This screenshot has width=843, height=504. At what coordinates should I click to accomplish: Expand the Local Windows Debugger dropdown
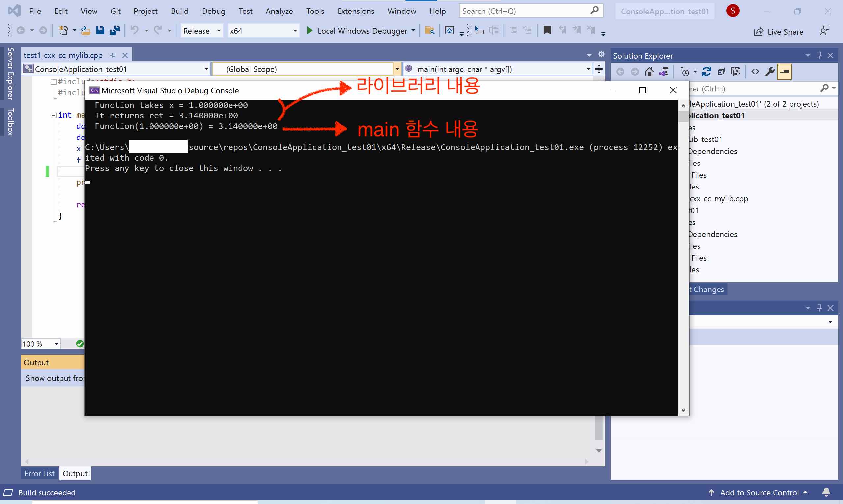tap(414, 31)
